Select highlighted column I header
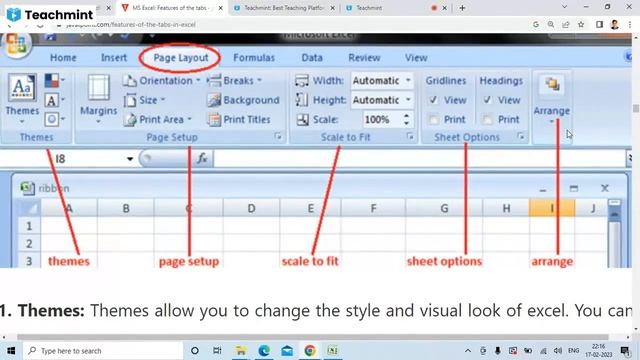Screen dimensions: 640x360 point(552,208)
